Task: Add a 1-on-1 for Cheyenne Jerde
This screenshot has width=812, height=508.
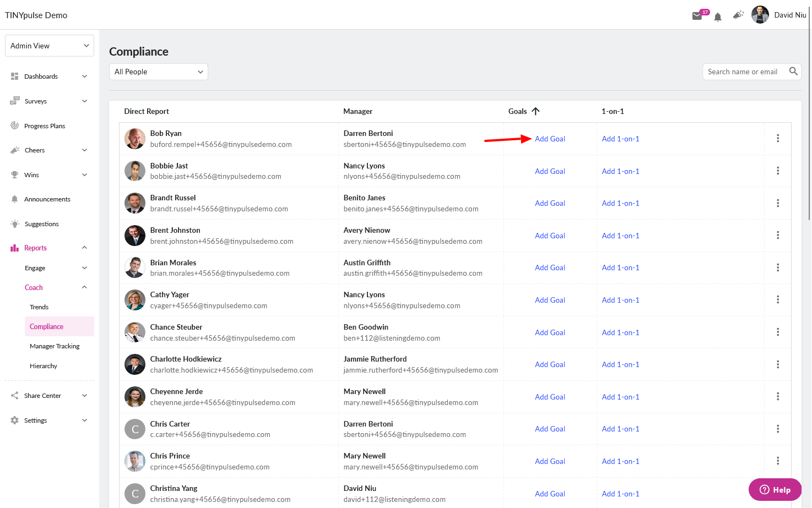Action: 620,397
